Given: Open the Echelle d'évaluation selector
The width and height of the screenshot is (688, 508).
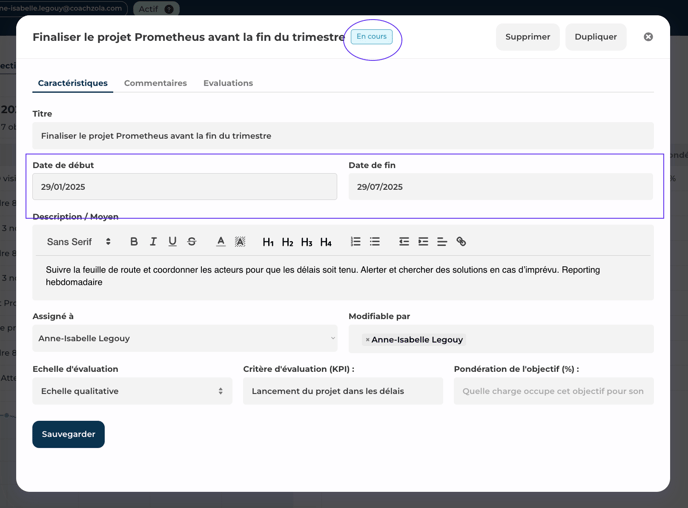Looking at the screenshot, I should coord(132,391).
